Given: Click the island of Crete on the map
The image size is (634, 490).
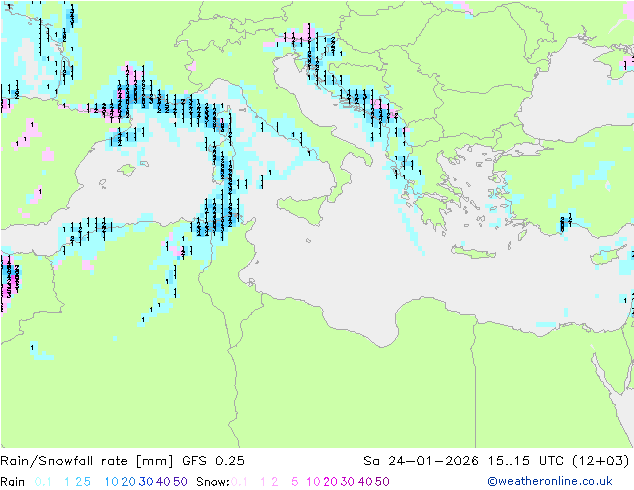Looking at the screenshot, I should click(473, 251).
